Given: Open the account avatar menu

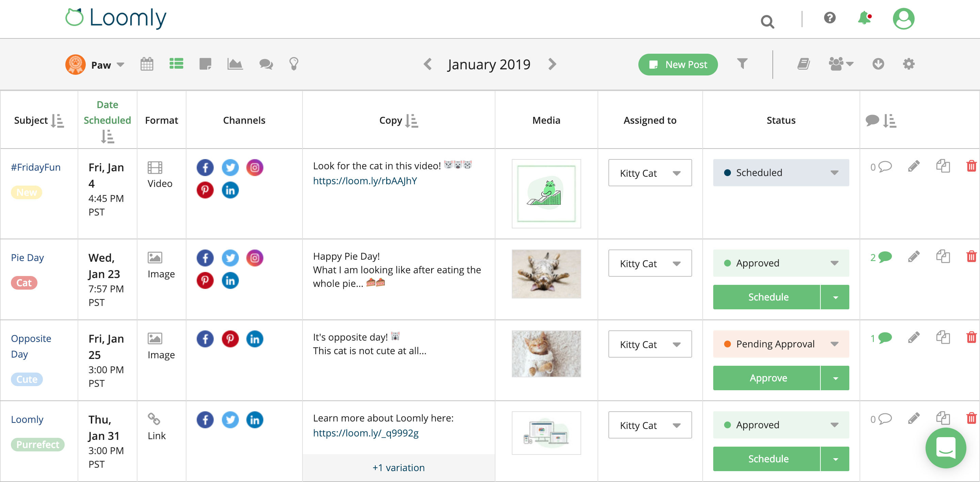Looking at the screenshot, I should 904,19.
